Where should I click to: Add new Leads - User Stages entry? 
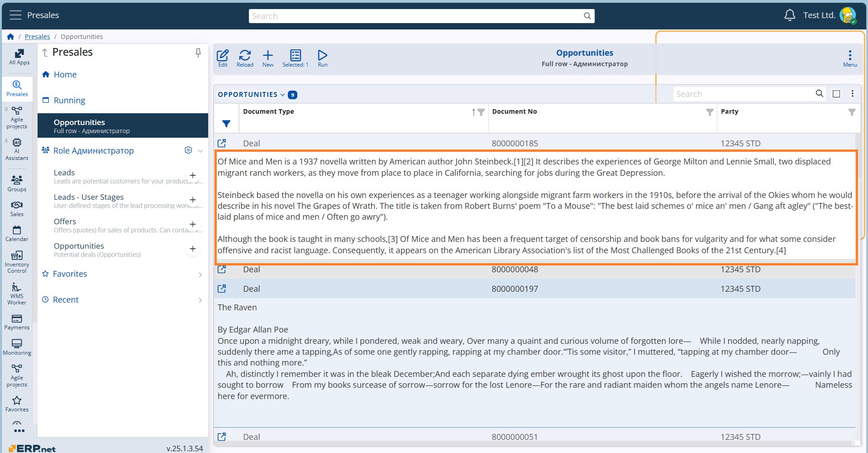(x=193, y=200)
